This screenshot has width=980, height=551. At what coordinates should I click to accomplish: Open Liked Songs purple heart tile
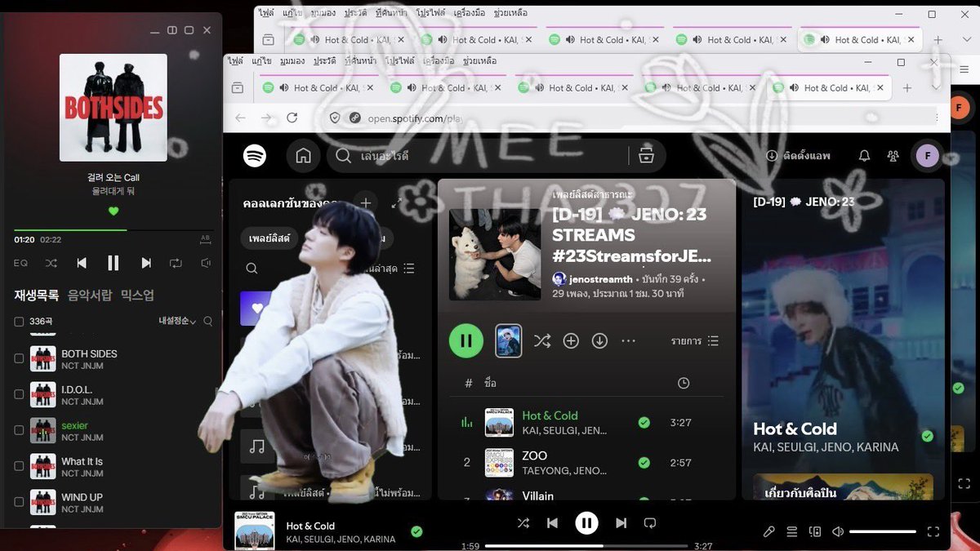(257, 309)
